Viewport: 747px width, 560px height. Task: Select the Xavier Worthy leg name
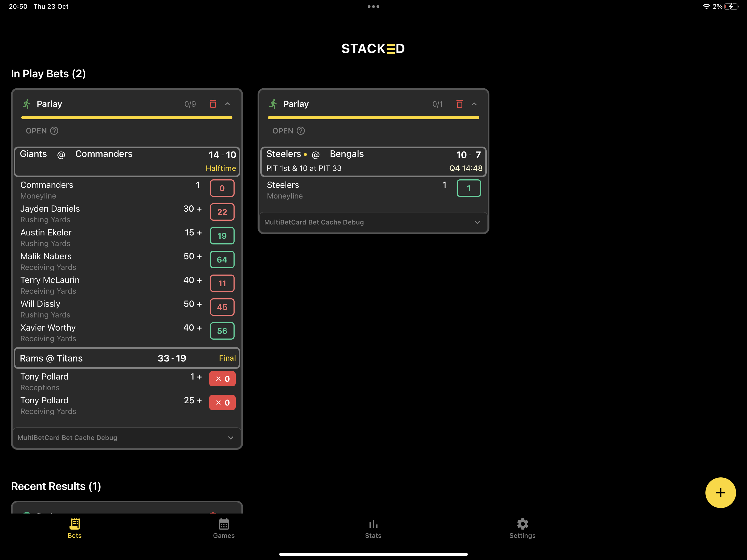(48, 328)
